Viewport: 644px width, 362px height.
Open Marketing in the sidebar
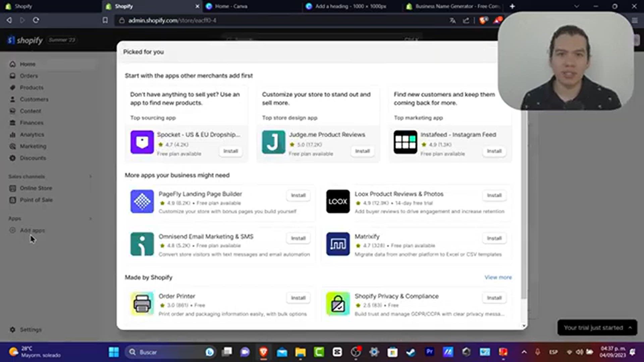tap(33, 146)
